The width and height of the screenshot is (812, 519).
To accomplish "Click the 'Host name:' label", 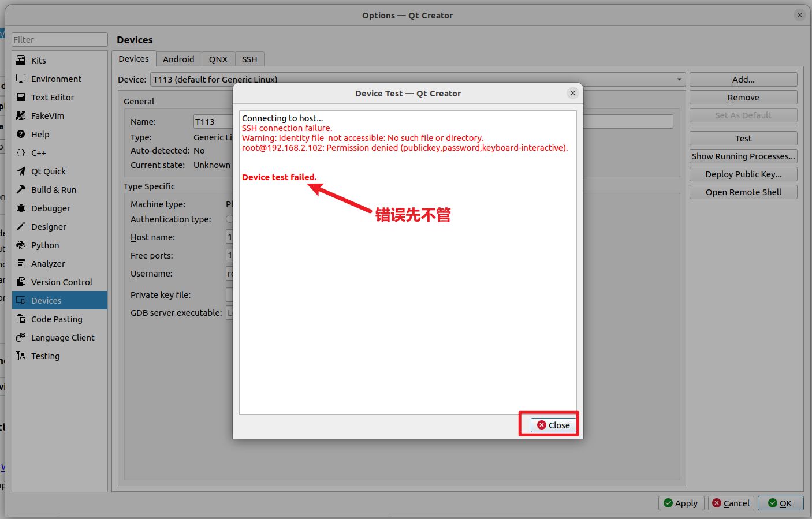I will click(152, 237).
